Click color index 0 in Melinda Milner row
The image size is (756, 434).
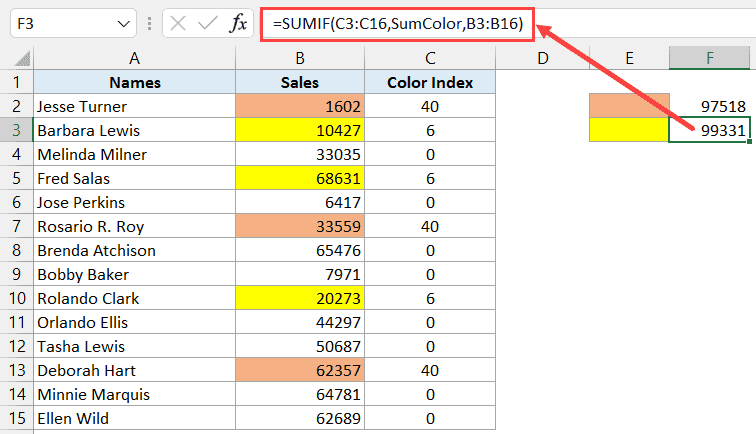coord(430,154)
